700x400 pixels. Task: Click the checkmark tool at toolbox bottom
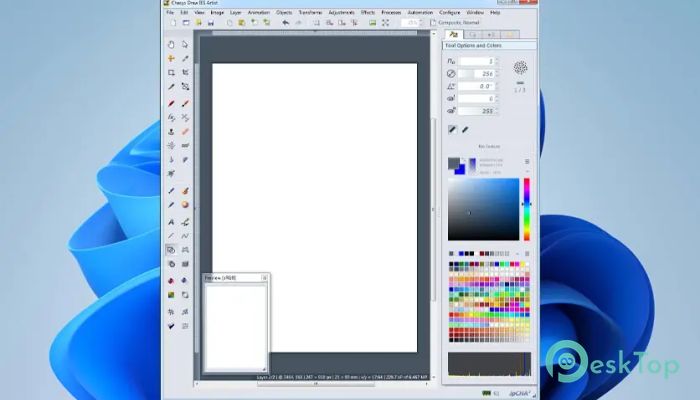[171, 326]
